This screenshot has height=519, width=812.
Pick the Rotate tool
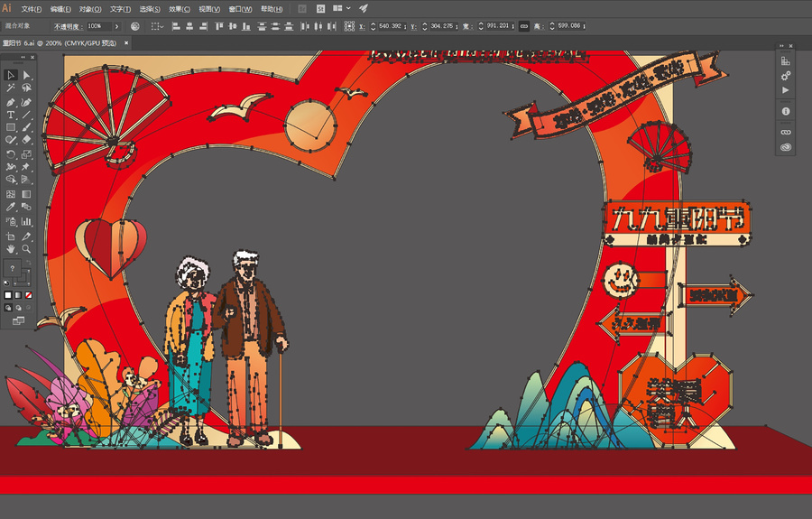pos(10,154)
